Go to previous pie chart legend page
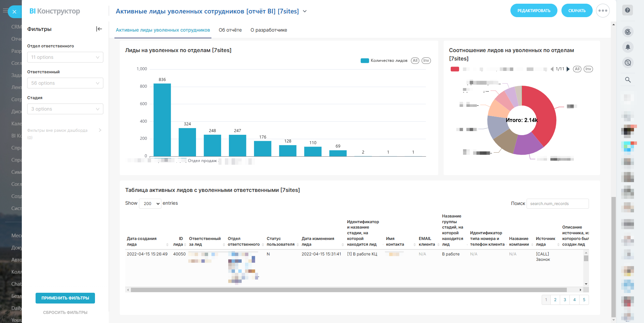The image size is (644, 323). (x=552, y=69)
